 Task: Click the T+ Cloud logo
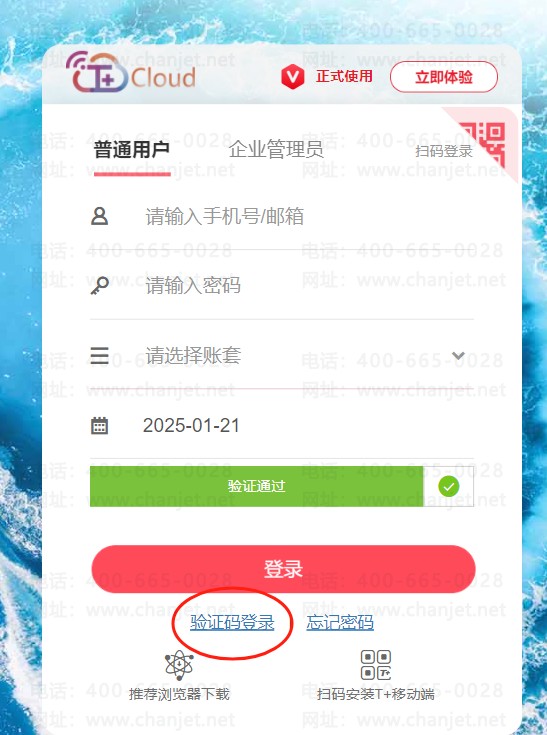[x=131, y=72]
